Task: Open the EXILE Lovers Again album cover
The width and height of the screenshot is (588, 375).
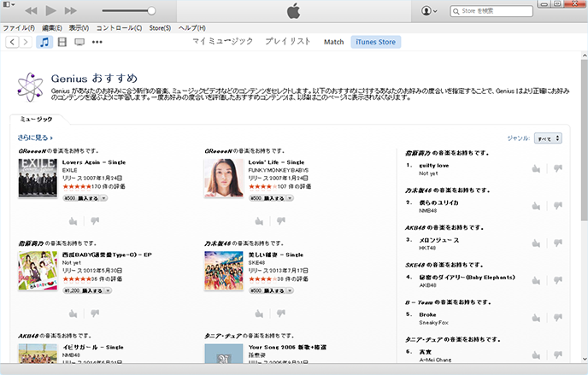Action: (38, 178)
